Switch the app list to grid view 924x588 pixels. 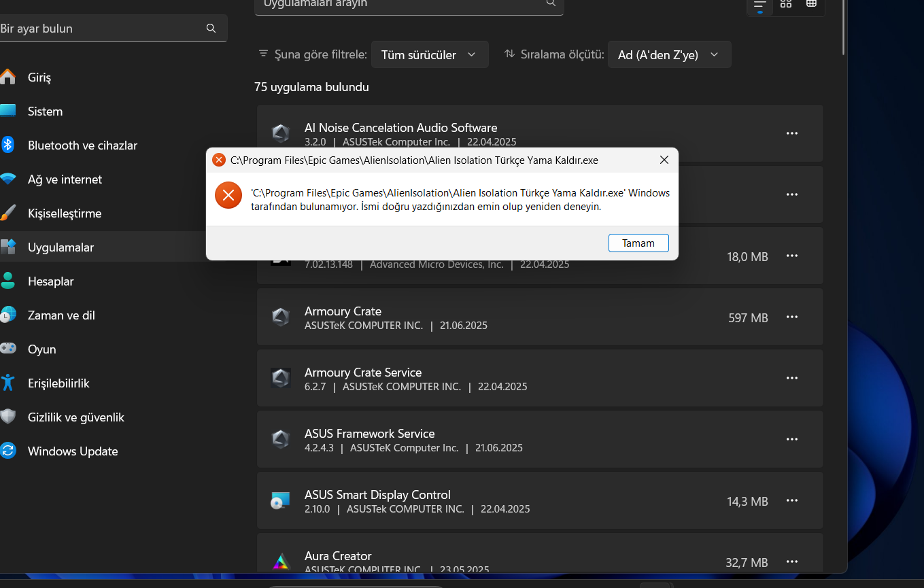(x=786, y=4)
